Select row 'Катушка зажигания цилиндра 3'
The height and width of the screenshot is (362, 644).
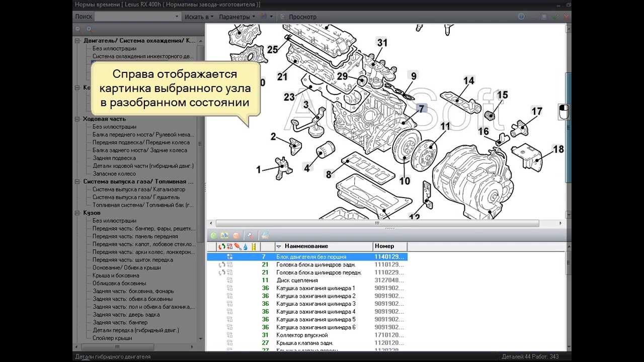coord(307,304)
